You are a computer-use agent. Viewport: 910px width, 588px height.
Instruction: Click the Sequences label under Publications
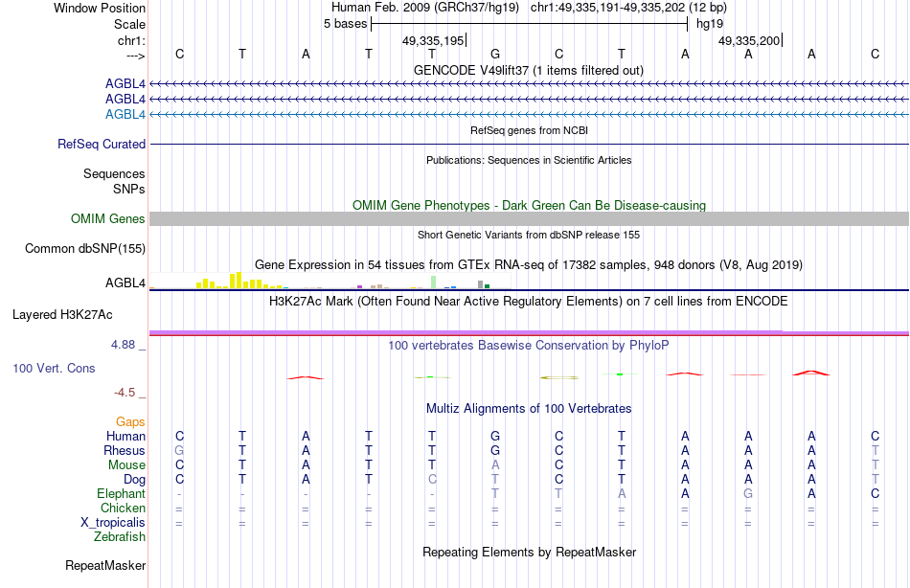[x=114, y=173]
